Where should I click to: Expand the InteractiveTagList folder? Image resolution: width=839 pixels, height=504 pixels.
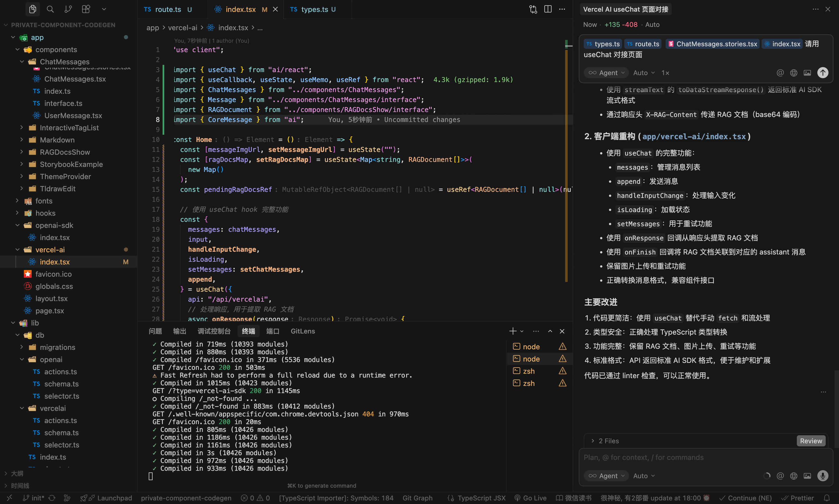69,128
